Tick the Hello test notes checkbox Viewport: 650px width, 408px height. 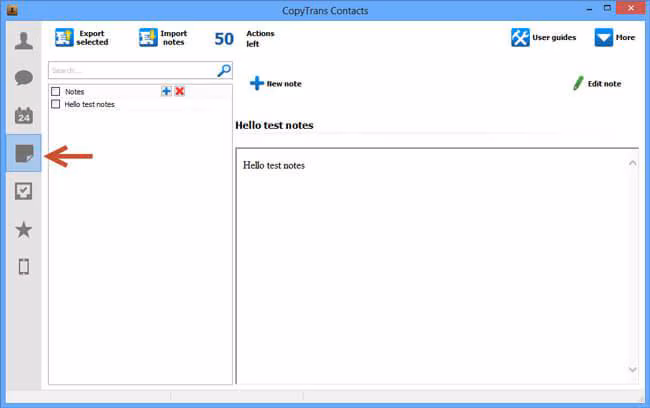56,104
